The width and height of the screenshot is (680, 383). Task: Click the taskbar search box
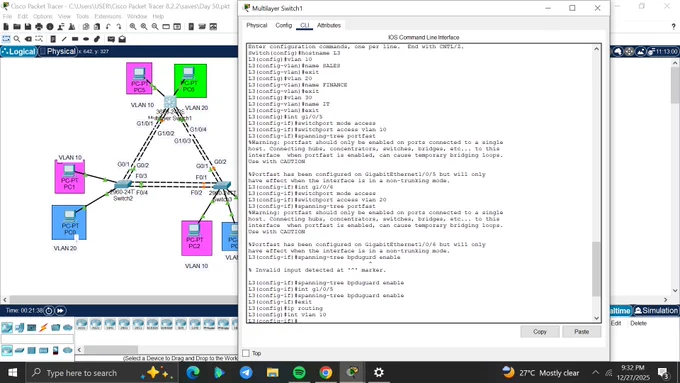102,373
